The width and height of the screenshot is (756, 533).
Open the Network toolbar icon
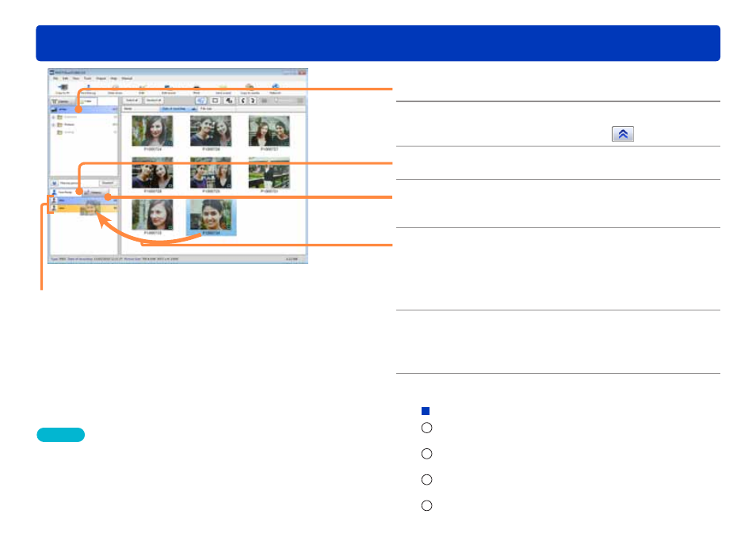click(x=275, y=89)
